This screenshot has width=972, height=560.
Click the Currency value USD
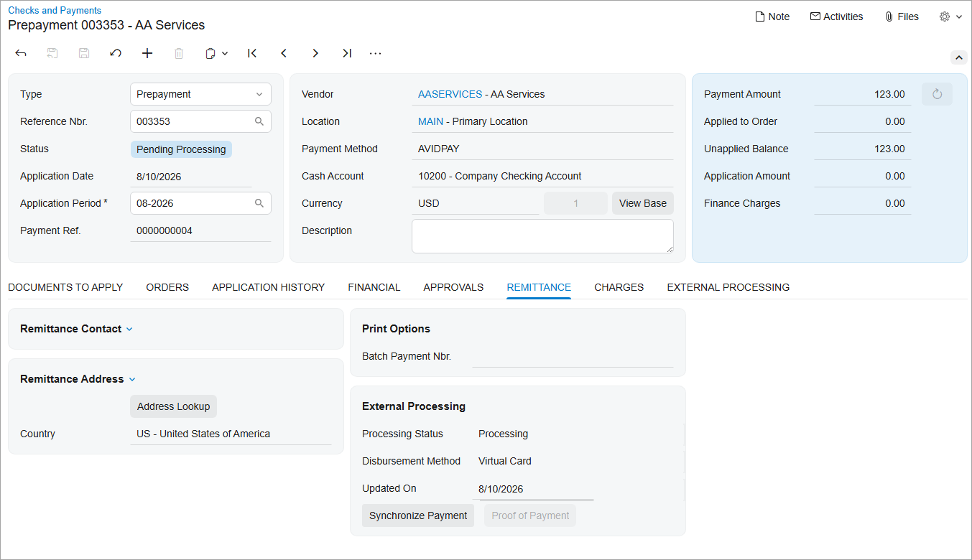pyautogui.click(x=429, y=203)
